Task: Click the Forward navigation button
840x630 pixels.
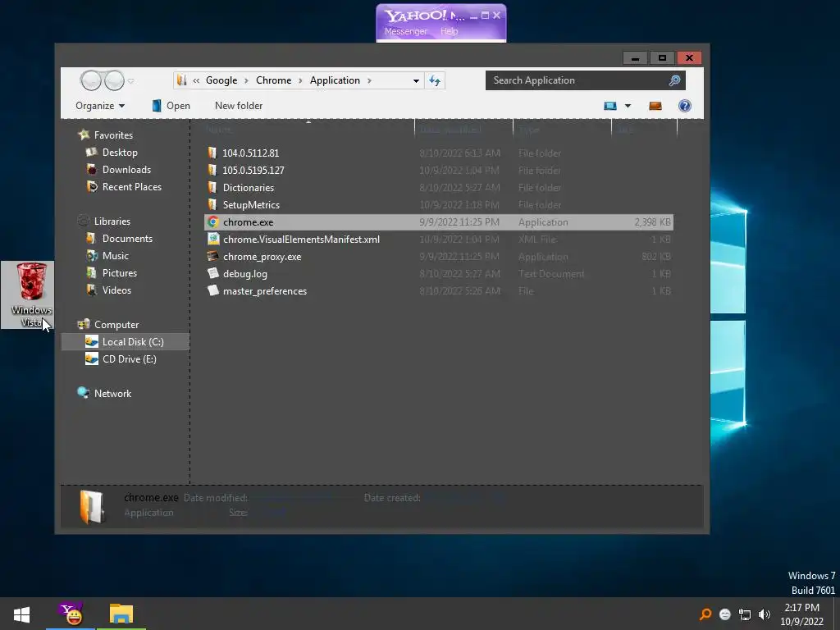Action: click(x=114, y=80)
